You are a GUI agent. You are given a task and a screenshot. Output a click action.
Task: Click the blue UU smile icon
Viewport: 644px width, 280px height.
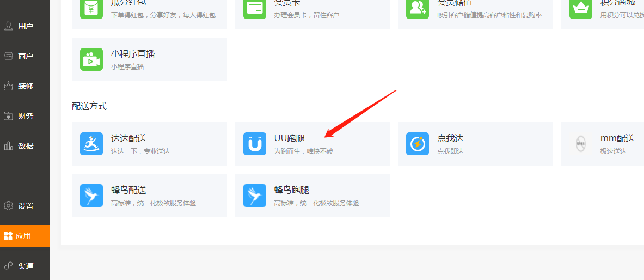(255, 144)
